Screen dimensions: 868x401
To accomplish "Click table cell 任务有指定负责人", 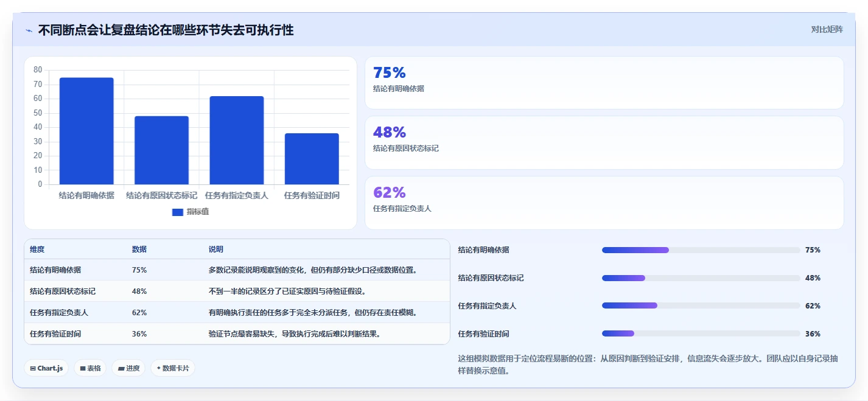I will click(x=59, y=313).
